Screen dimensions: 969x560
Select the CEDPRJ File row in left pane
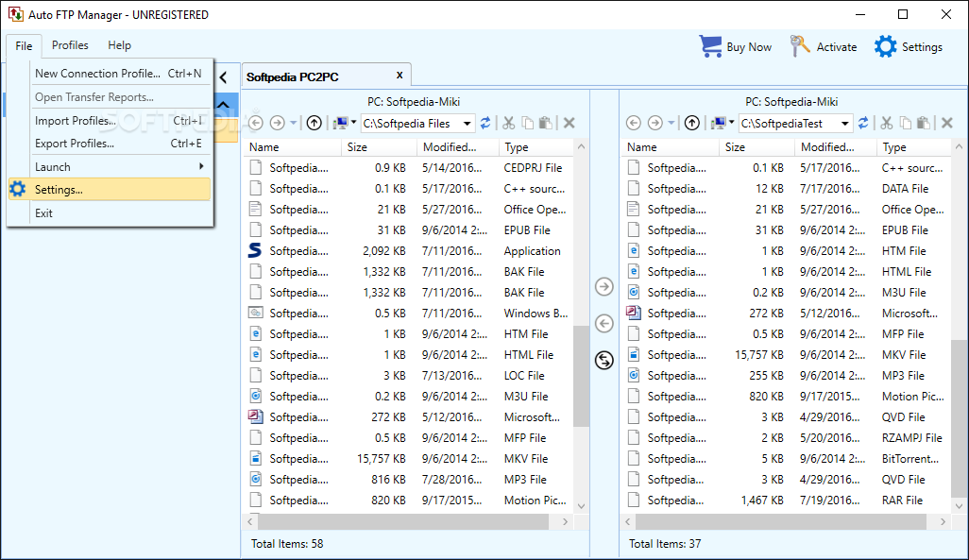tap(409, 167)
